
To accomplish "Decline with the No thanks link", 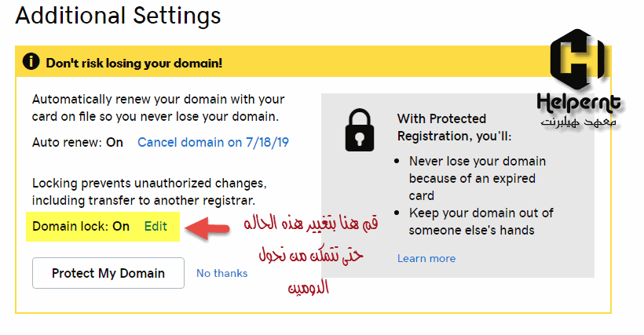I will click(x=221, y=273).
